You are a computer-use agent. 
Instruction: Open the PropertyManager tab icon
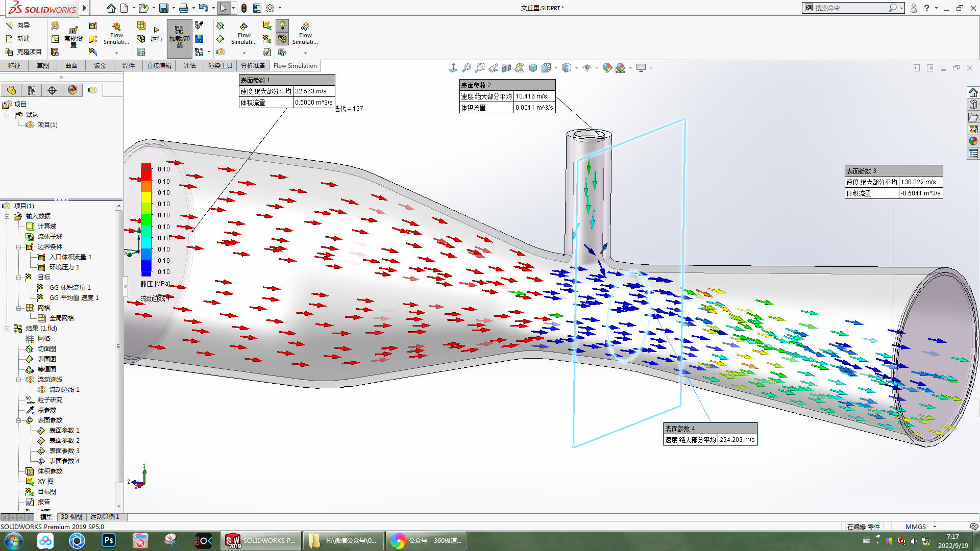[32, 90]
